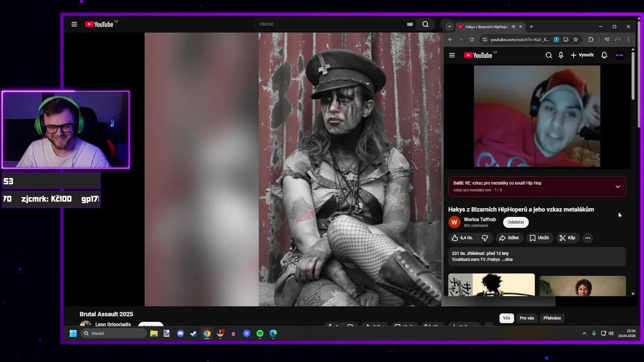
Task: Subscribe with the Odebírat button
Action: [516, 222]
